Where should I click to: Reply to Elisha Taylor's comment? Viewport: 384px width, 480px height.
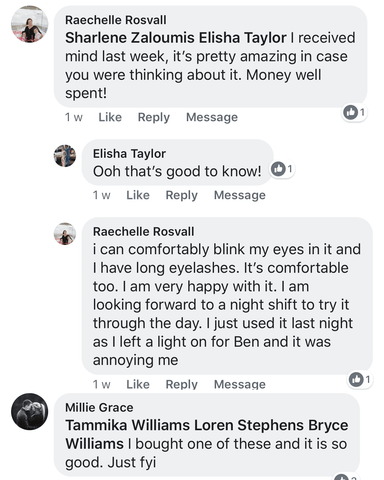182,195
